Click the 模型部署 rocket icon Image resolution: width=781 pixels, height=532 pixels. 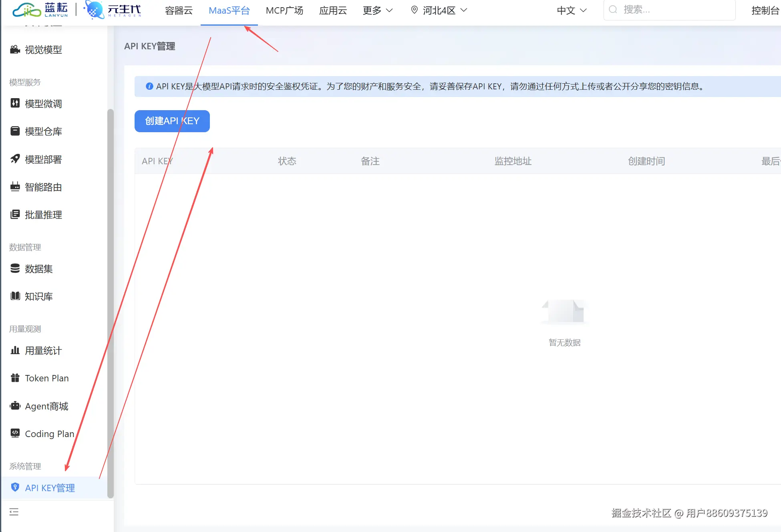(x=15, y=159)
